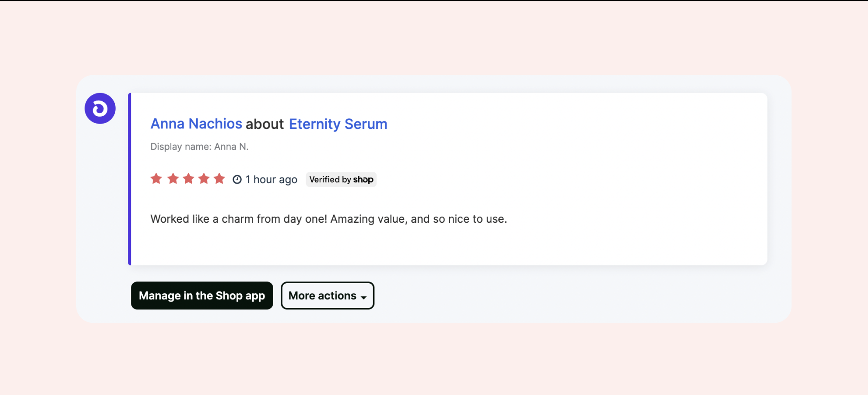Expand the More actions dropdown

click(327, 295)
